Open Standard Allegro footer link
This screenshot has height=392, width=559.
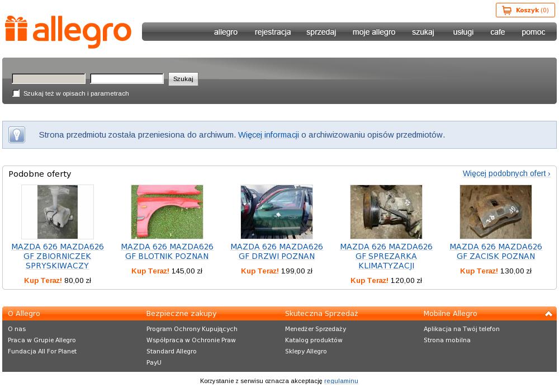[x=172, y=351]
